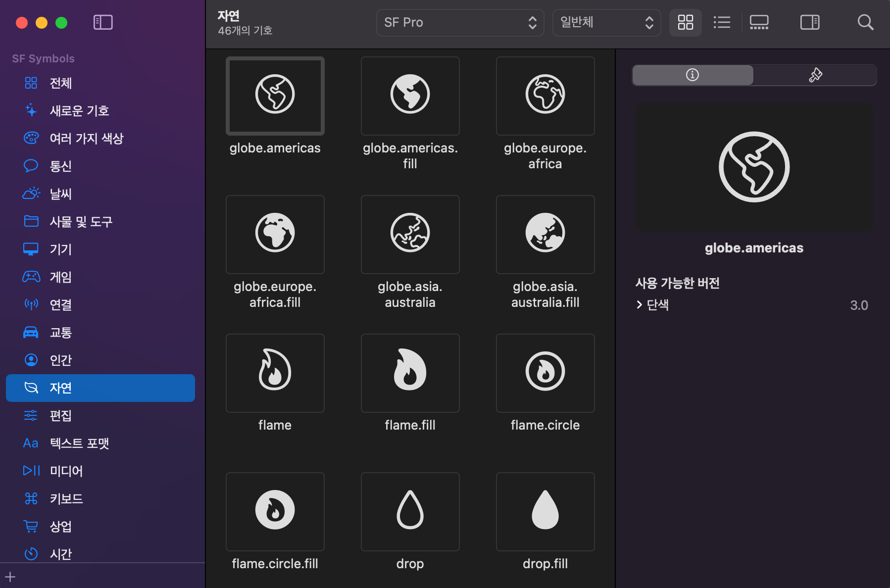The height and width of the screenshot is (588, 890).
Task: Open 게임 category
Action: (100, 277)
